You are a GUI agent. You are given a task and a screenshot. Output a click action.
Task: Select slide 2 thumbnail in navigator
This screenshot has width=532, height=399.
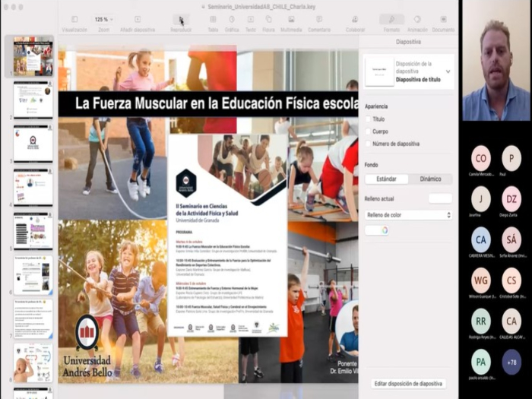33,100
